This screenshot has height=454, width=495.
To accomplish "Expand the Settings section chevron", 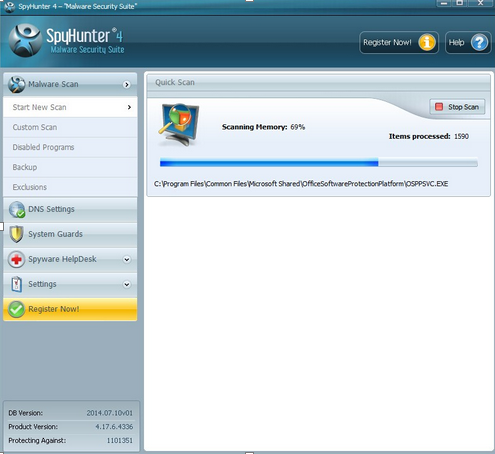I will [127, 284].
